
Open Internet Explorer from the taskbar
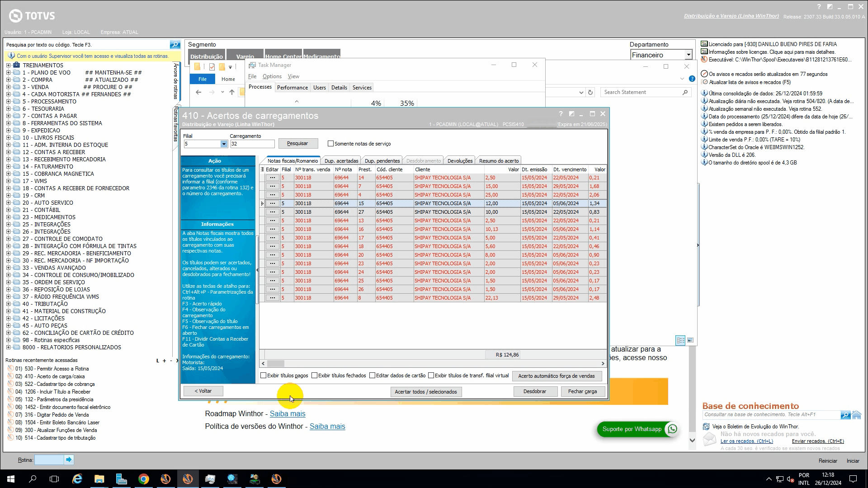tap(77, 479)
